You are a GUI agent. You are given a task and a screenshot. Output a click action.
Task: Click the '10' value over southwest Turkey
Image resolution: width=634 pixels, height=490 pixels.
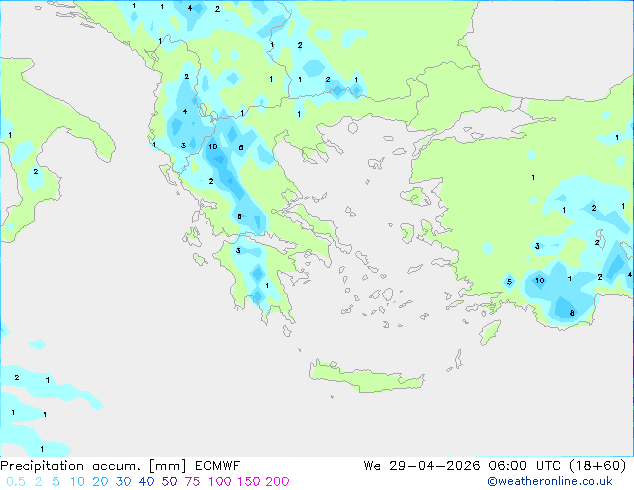tap(540, 281)
